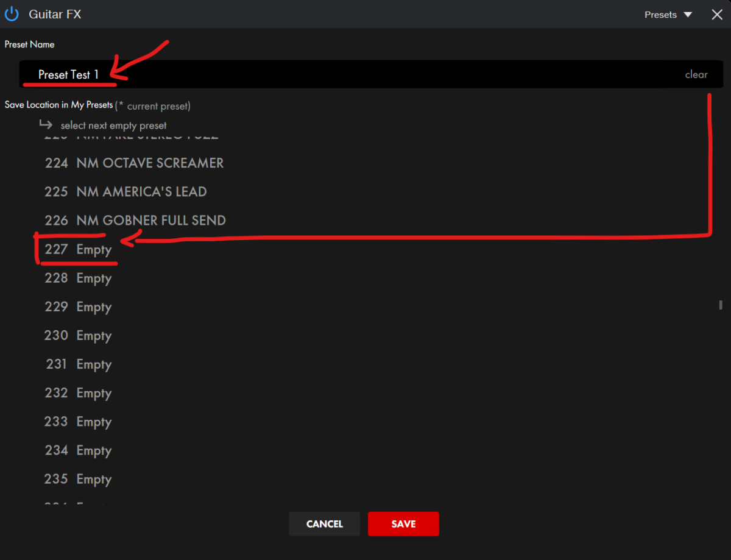Choose empty preset slot 229
Screen dimensions: 731x560
tap(78, 307)
